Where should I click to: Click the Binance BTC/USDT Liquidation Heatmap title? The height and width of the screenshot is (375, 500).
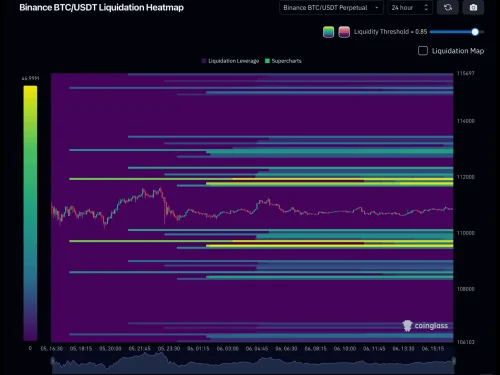101,7
